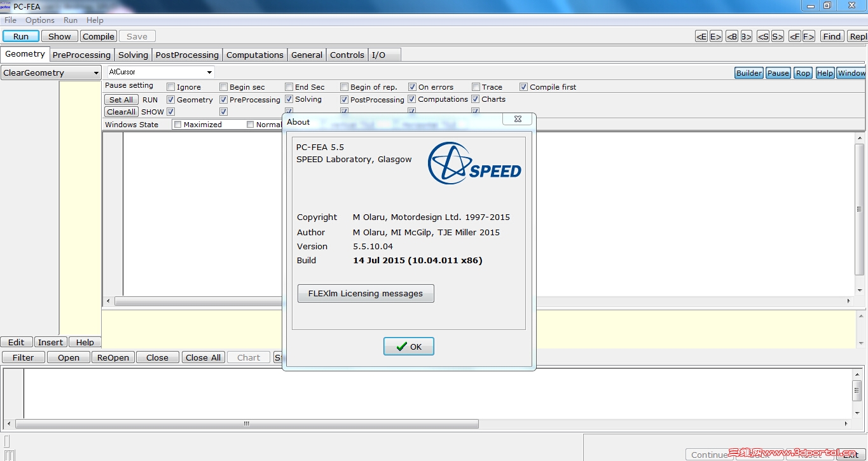Open the Run menu
This screenshot has width=868, height=461.
click(x=71, y=20)
